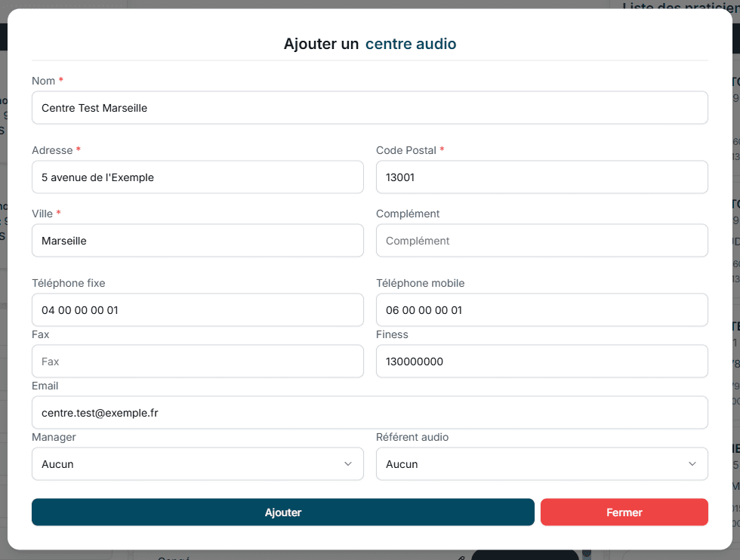This screenshot has height=560, width=740.
Task: Click the Manager label
Action: click(x=54, y=437)
